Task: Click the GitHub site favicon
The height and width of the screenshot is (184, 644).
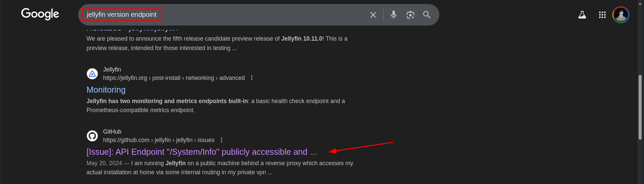Action: tap(92, 136)
